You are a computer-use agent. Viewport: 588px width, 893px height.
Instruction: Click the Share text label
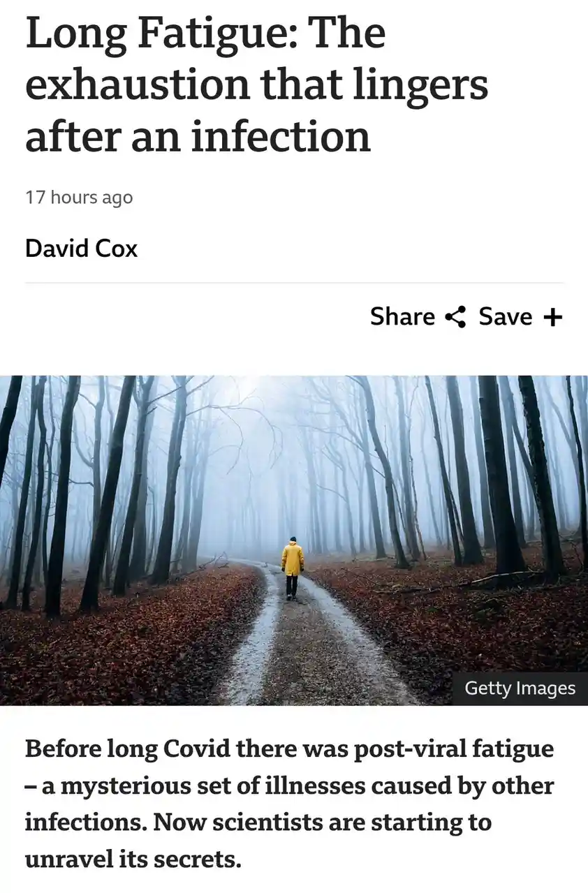pos(402,316)
